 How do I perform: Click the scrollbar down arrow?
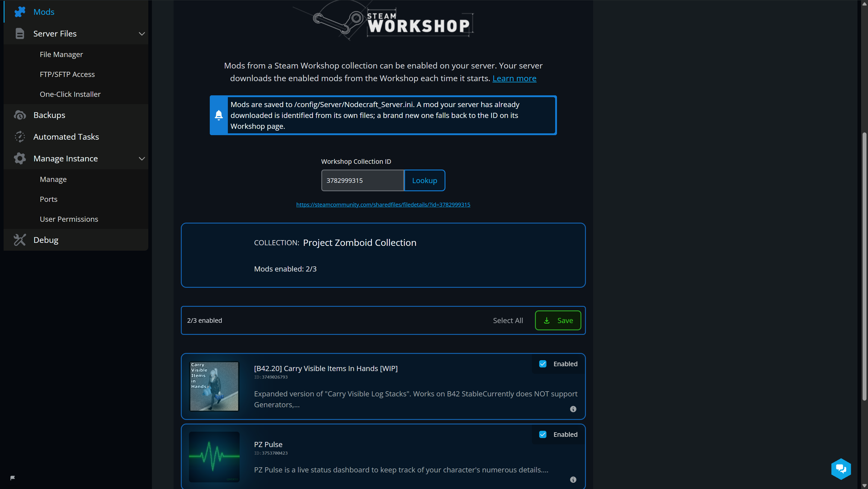[x=865, y=486]
